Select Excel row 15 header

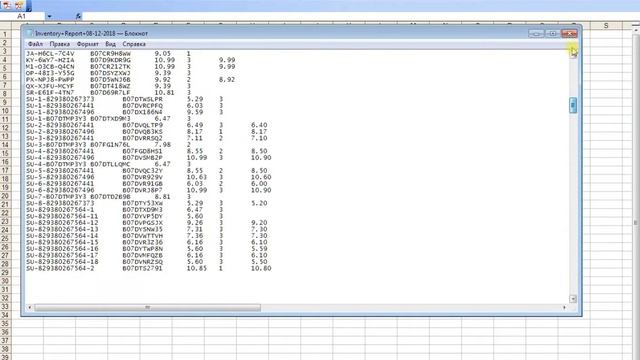(5, 153)
